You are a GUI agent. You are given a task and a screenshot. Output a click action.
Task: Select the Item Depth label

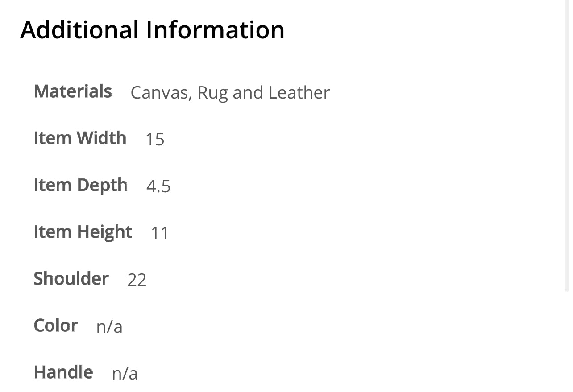(x=81, y=185)
